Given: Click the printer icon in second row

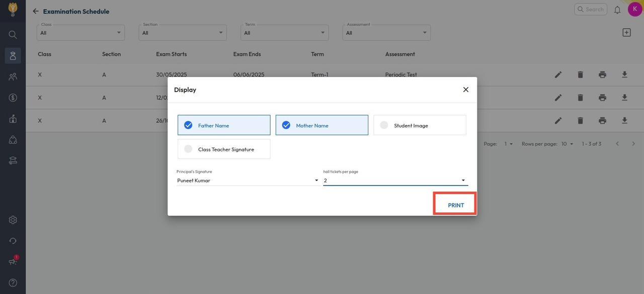Looking at the screenshot, I should tap(602, 98).
